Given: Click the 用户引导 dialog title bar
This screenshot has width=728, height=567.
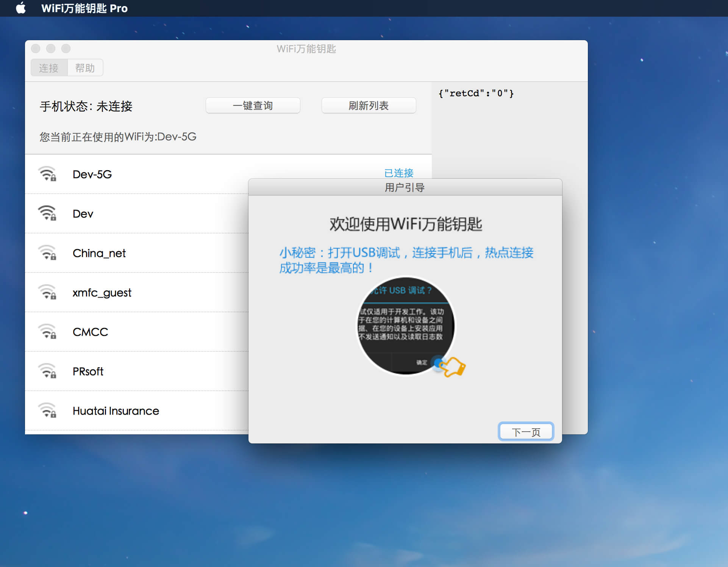Looking at the screenshot, I should pyautogui.click(x=405, y=187).
